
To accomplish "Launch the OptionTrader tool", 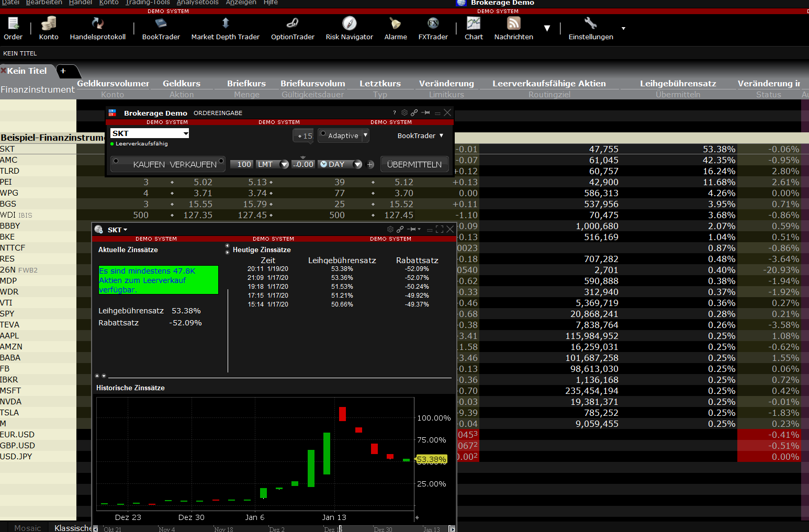I will click(293, 28).
